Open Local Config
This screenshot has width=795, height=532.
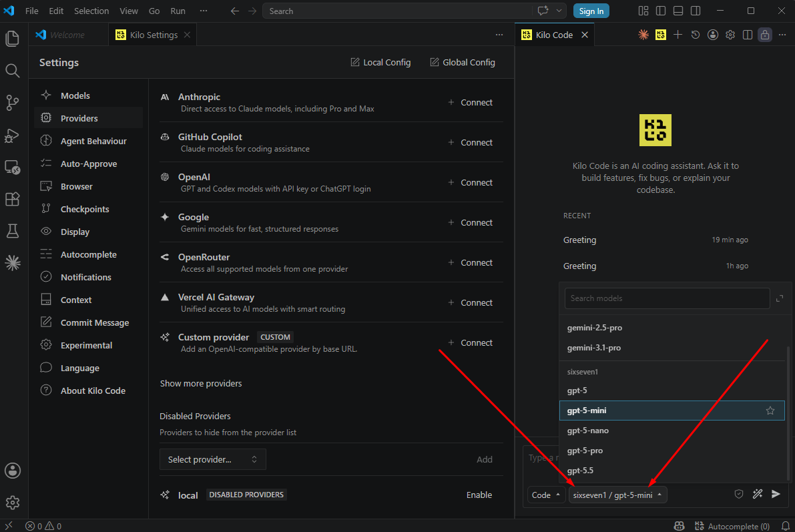(x=380, y=62)
